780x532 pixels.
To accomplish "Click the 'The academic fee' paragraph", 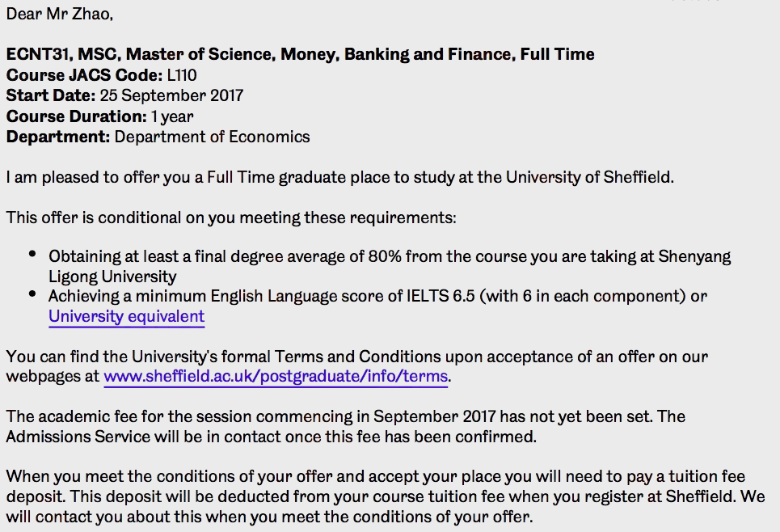I will 346,427.
